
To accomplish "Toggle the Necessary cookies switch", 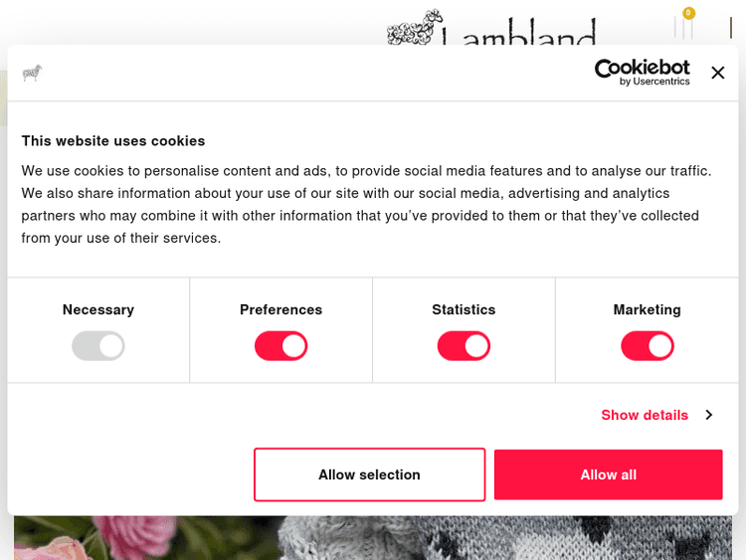I will coord(98,346).
